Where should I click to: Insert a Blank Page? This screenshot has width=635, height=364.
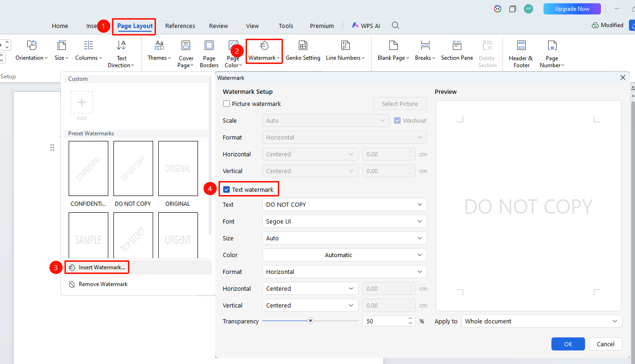coord(393,51)
